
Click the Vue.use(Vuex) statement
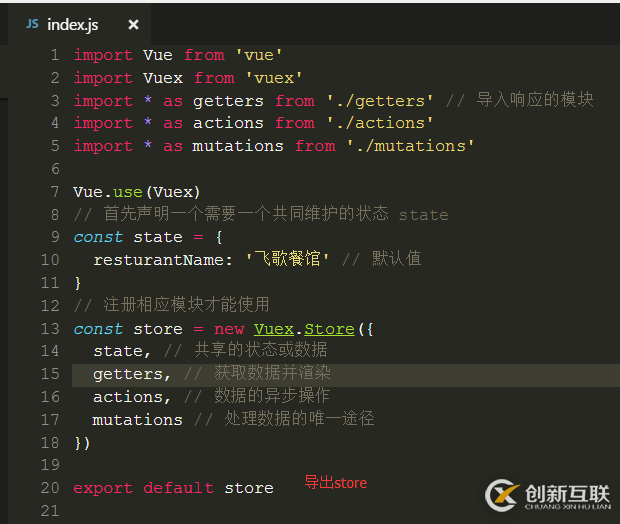pyautogui.click(x=137, y=192)
